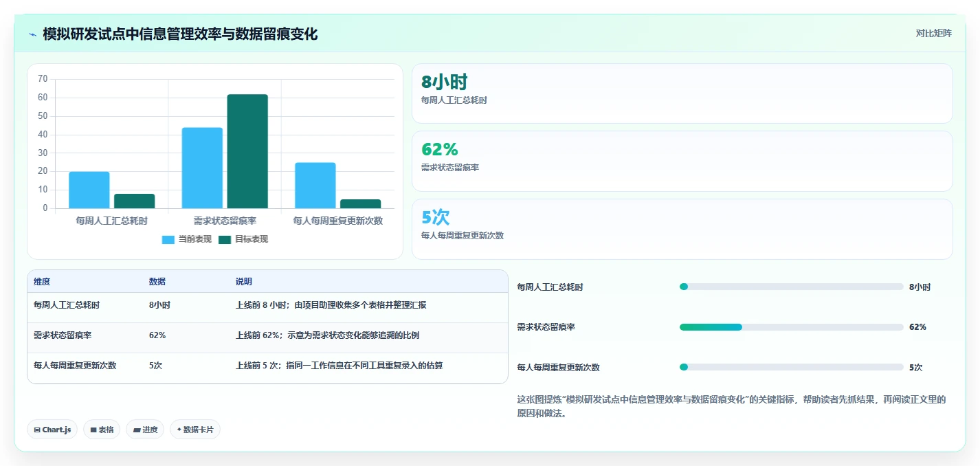Screen dimensions: 980x466
Task: Click the 每周人工汇总耗时 progress bar
Action: 791,287
